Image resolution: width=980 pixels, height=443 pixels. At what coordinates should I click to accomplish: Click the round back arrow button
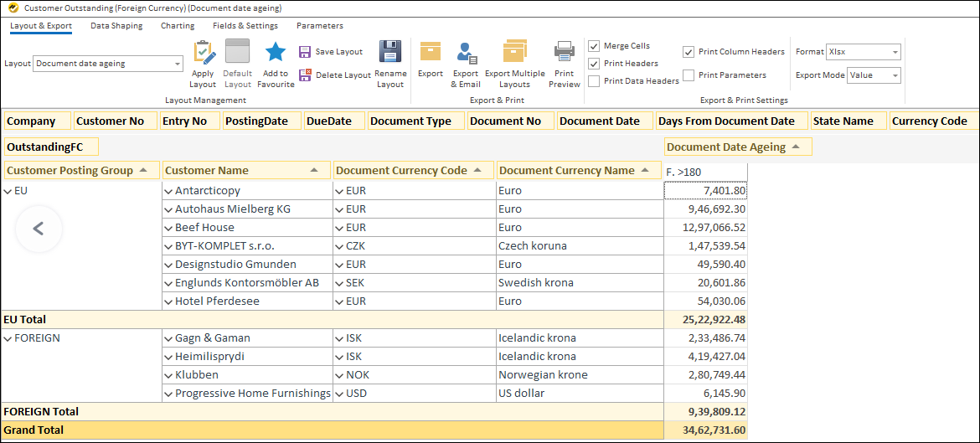38,229
